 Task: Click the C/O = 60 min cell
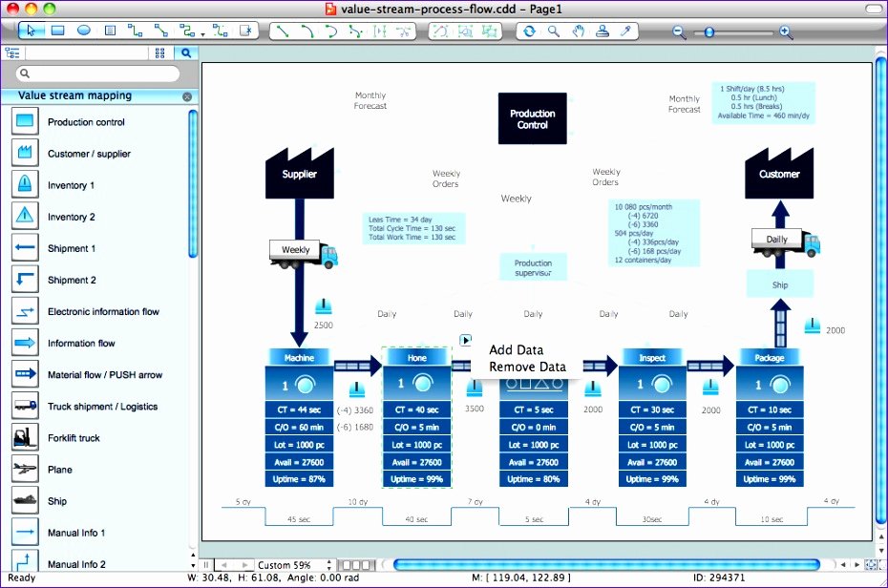point(299,428)
